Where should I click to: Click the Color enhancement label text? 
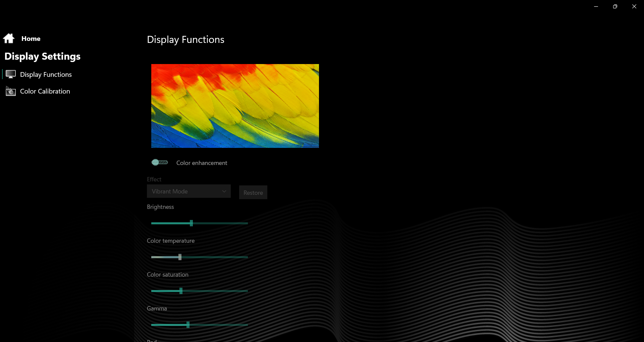click(202, 163)
